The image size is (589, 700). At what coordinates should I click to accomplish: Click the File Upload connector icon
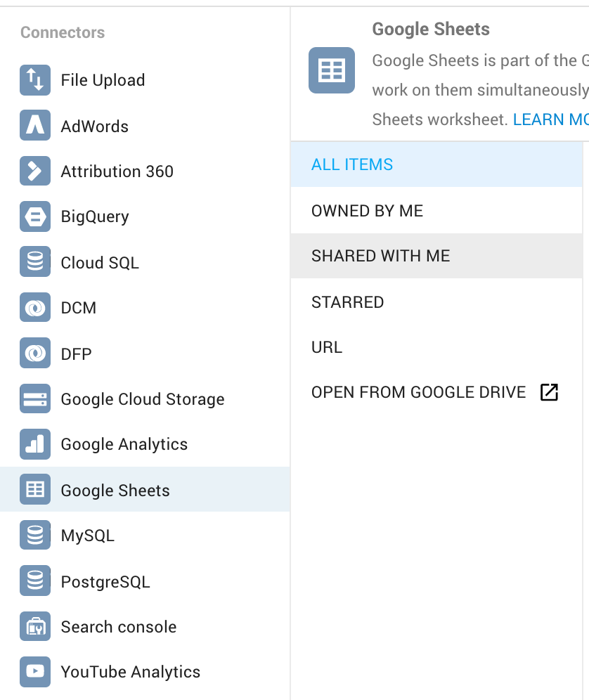point(35,80)
